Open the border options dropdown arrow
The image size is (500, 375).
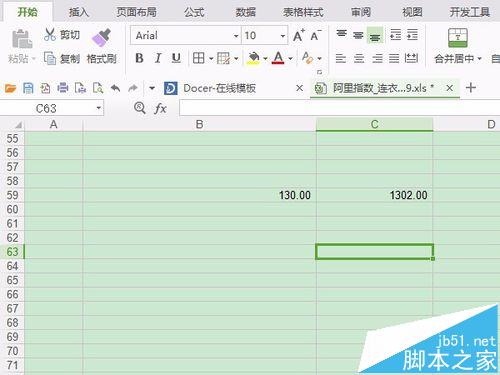pos(211,59)
